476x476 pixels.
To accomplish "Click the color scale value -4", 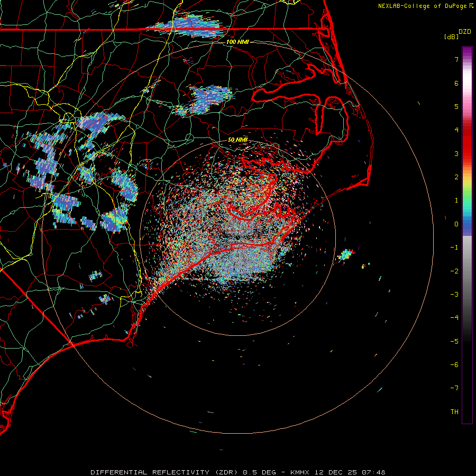I will tap(454, 317).
